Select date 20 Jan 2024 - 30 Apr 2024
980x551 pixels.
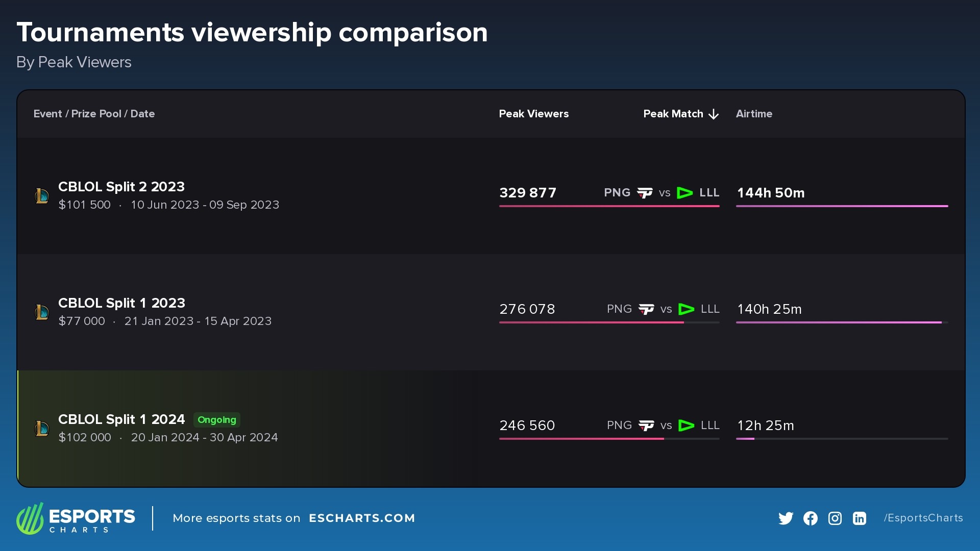tap(205, 437)
